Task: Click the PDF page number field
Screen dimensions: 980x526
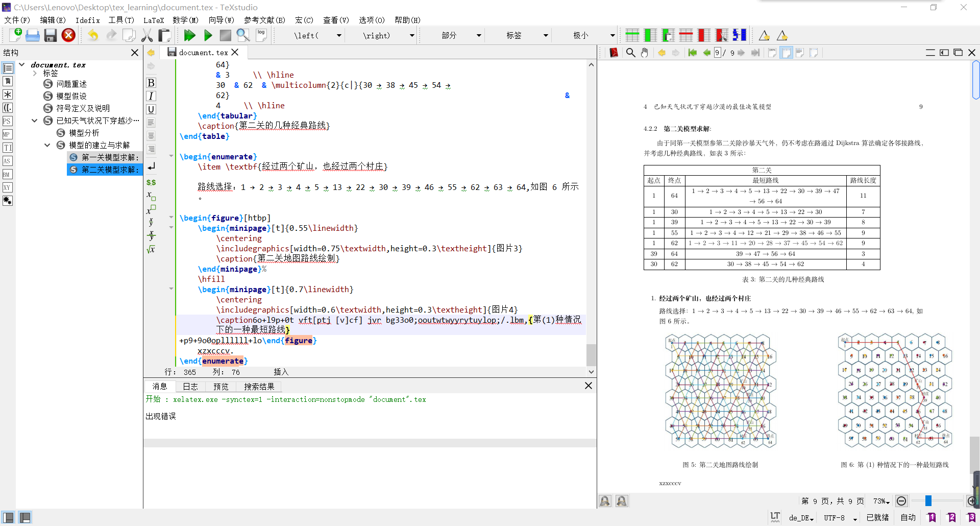Action: click(x=717, y=53)
